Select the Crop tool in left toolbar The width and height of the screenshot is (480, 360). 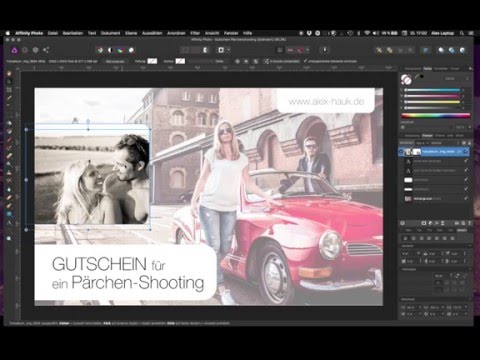(9, 90)
